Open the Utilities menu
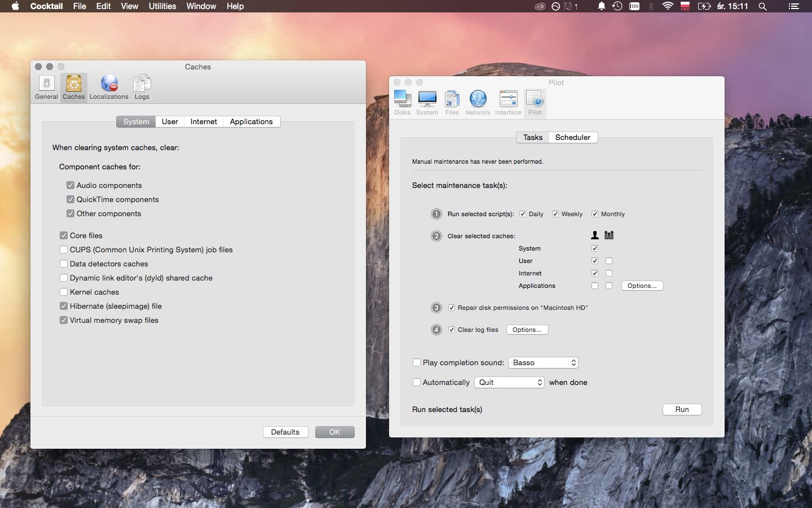The width and height of the screenshot is (812, 508). tap(162, 6)
